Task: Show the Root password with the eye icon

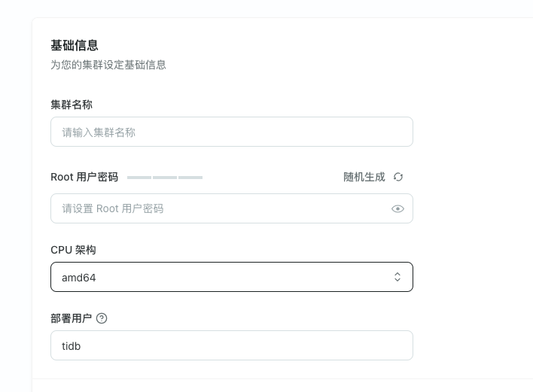Action: [398, 208]
